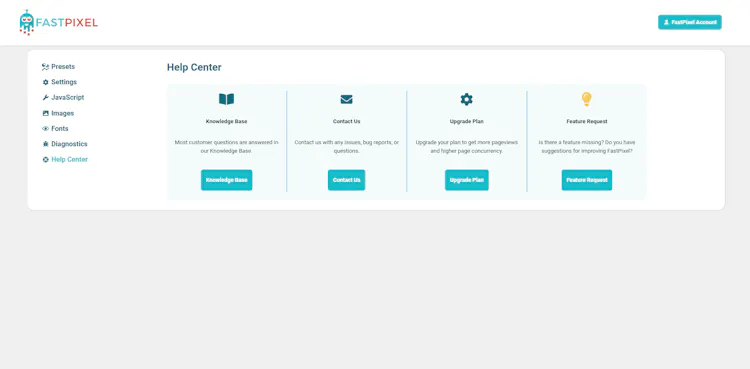Screen dimensions: 750x369
Task: Click the teal Upgrade Plan button
Action: pos(466,180)
